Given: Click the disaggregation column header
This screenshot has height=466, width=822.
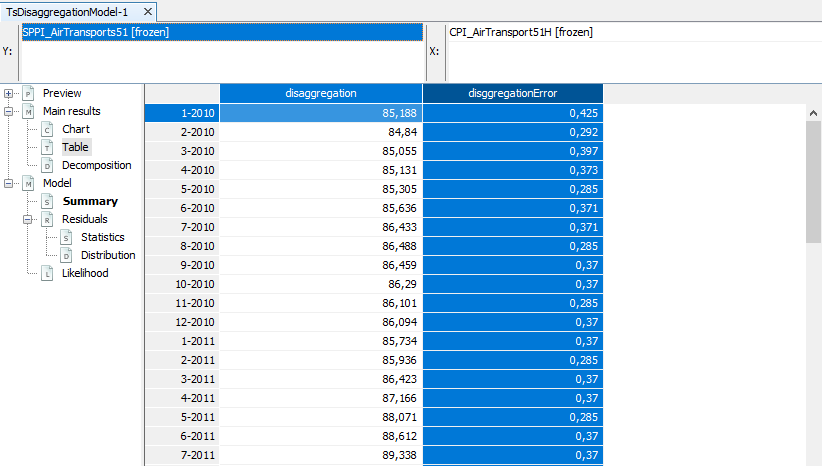Looking at the screenshot, I should [x=321, y=93].
